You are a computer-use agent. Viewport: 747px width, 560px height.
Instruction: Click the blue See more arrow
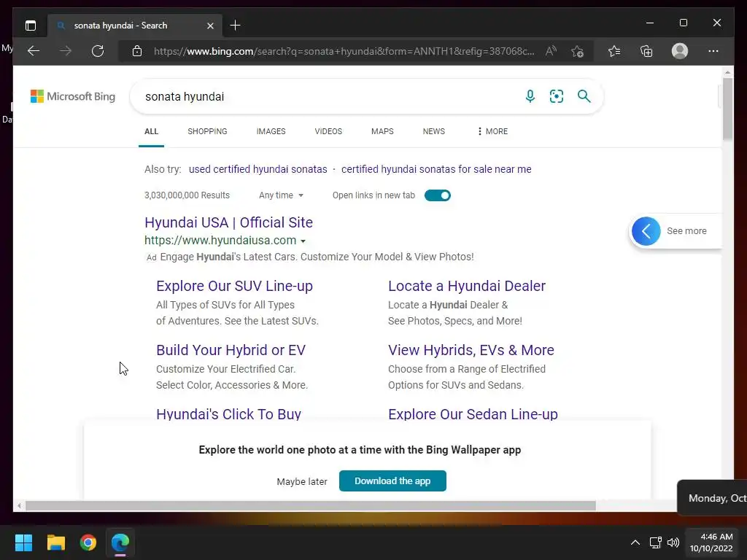point(646,231)
